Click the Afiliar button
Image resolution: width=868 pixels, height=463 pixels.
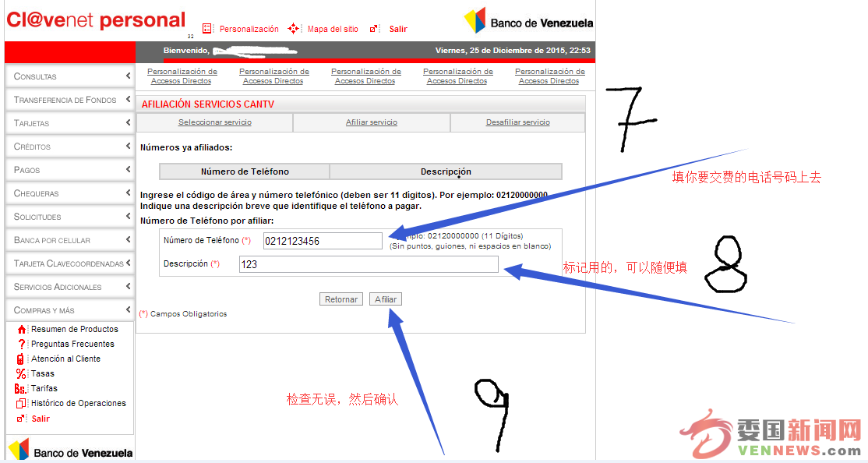coord(385,299)
